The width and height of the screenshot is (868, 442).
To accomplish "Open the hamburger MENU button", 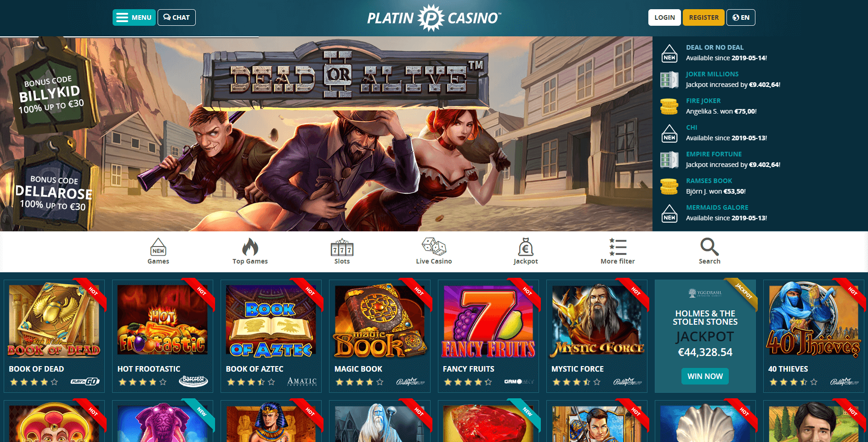I will 134,17.
